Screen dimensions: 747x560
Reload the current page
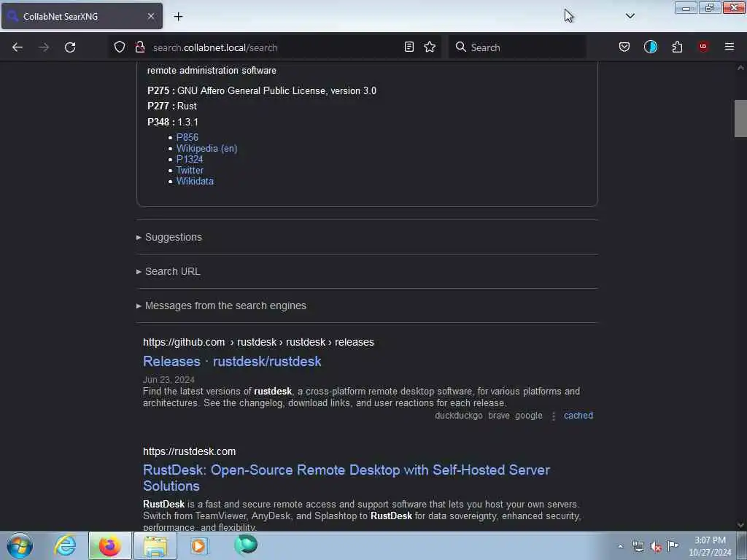pos(70,47)
